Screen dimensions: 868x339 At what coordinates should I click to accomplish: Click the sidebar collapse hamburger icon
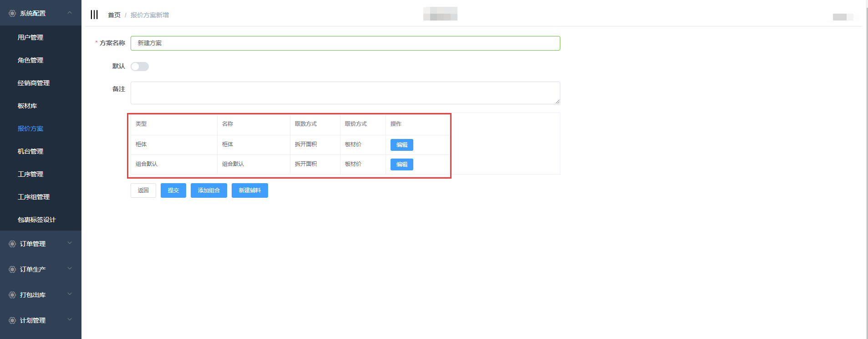tap(94, 15)
